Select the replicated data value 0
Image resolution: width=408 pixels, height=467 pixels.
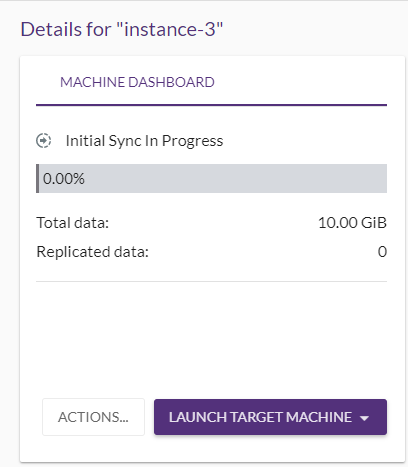[382, 252]
